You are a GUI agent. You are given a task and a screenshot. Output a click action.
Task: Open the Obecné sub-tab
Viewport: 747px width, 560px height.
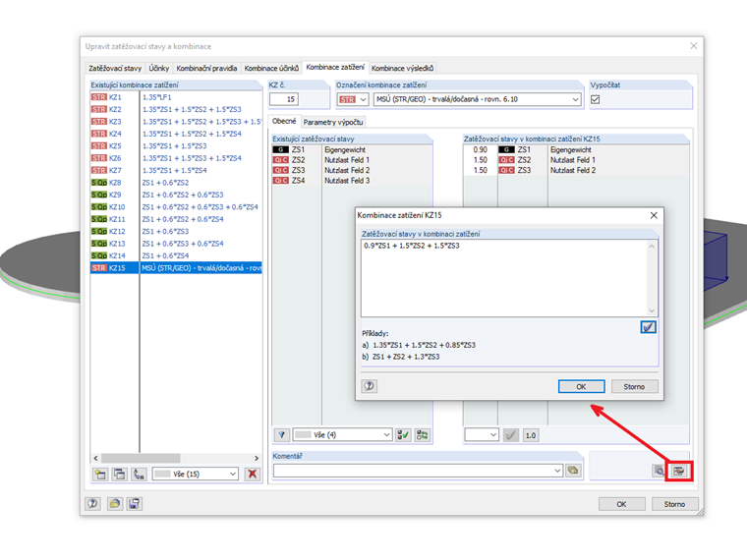point(284,121)
